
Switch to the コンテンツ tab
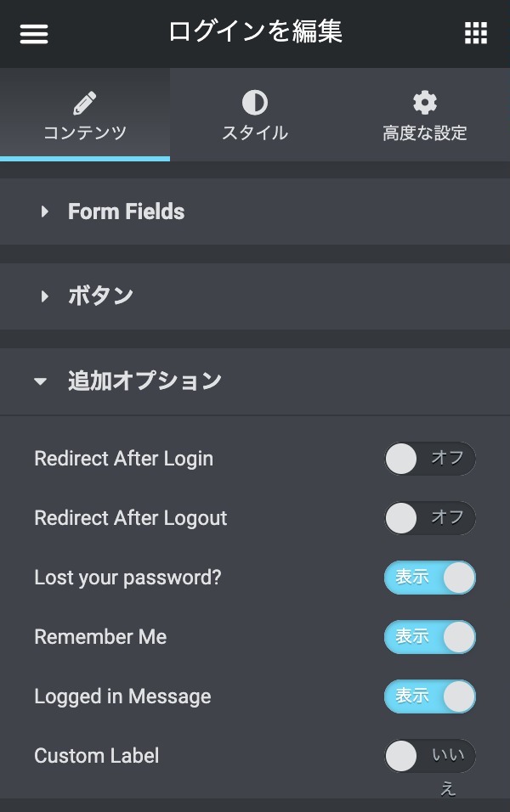pos(85,133)
